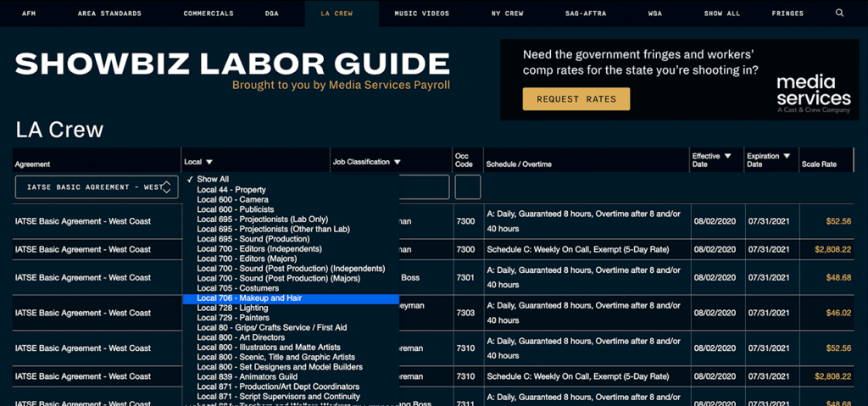Switch to NY Crew tab
This screenshot has height=406, width=868.
point(507,14)
